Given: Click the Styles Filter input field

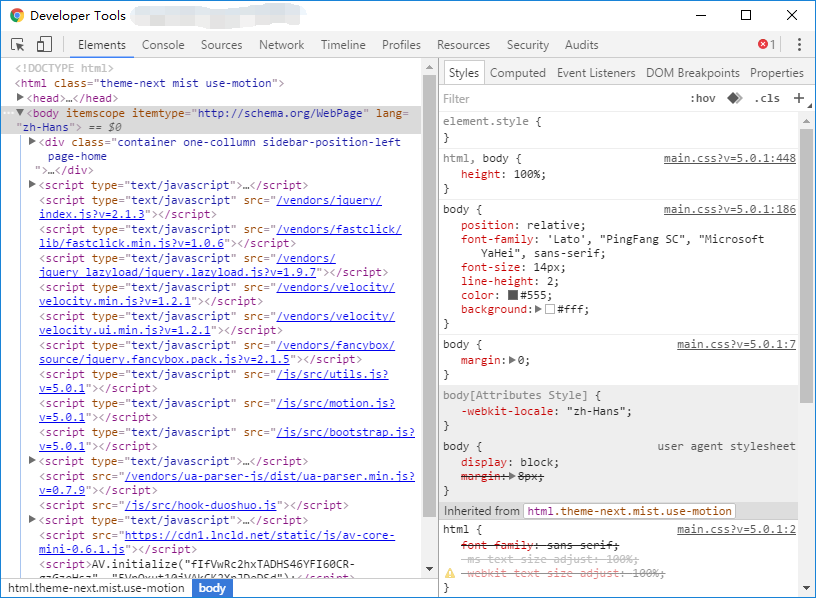Looking at the screenshot, I should (562, 98).
